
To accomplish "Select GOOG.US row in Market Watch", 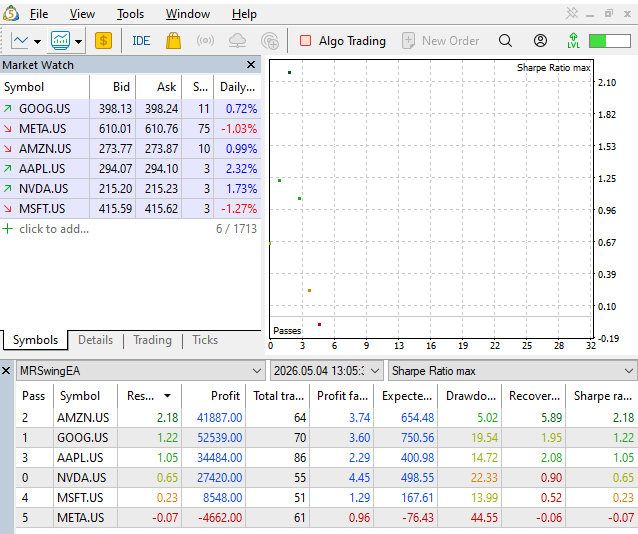I will tap(130, 109).
